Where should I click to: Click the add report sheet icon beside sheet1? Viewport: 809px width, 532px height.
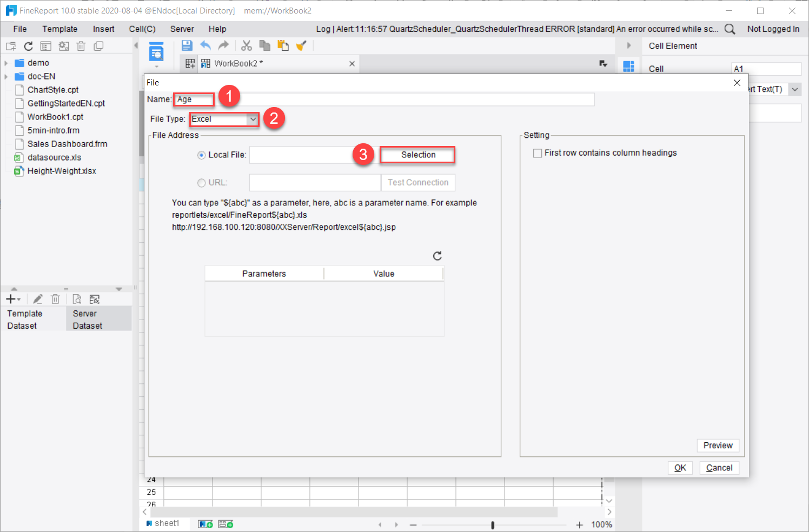[x=205, y=524]
